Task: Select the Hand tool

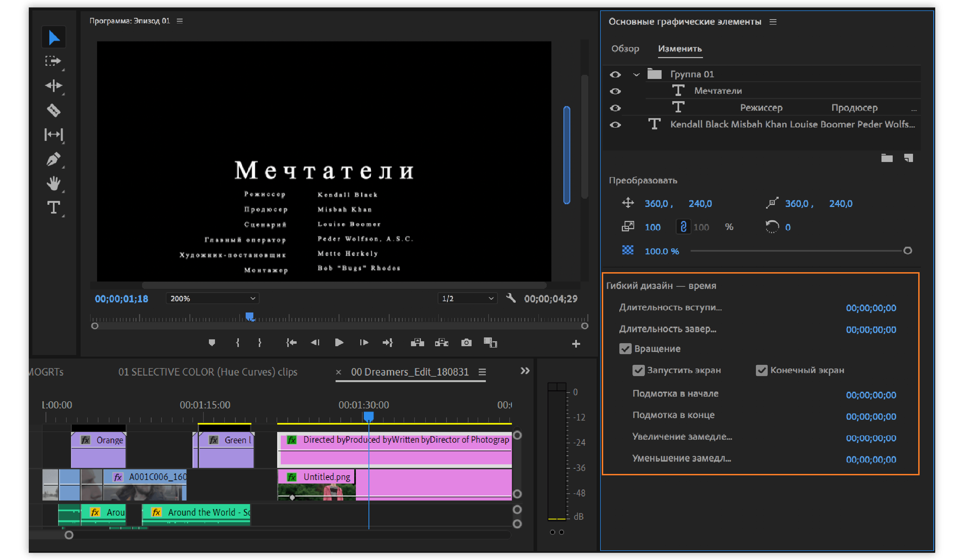Action: [x=53, y=184]
